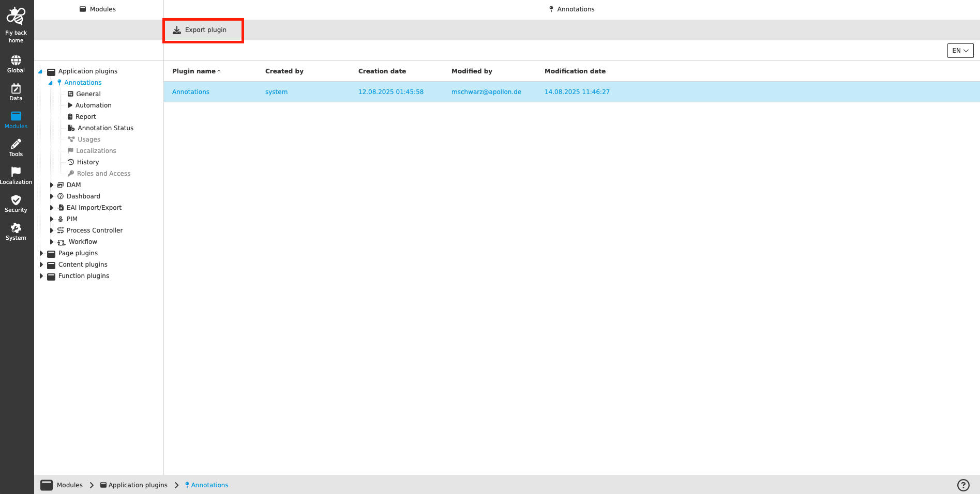
Task: Open Modules from the bottom breadcrumb
Action: click(x=69, y=485)
